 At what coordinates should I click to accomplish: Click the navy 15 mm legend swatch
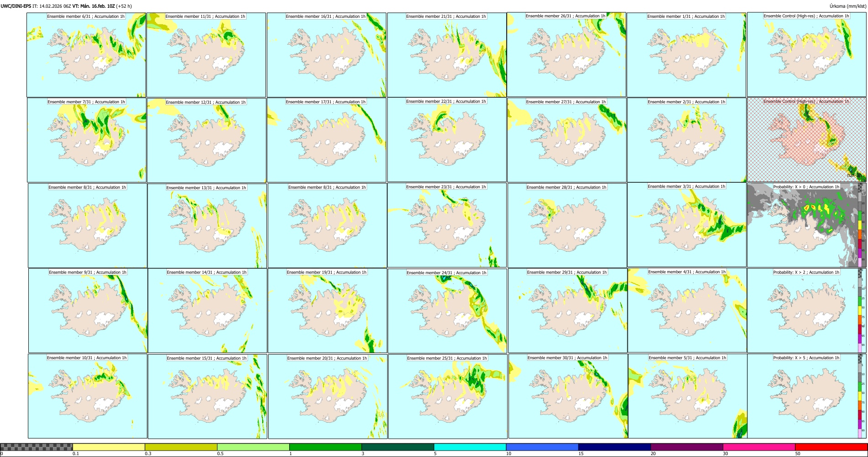click(614, 447)
